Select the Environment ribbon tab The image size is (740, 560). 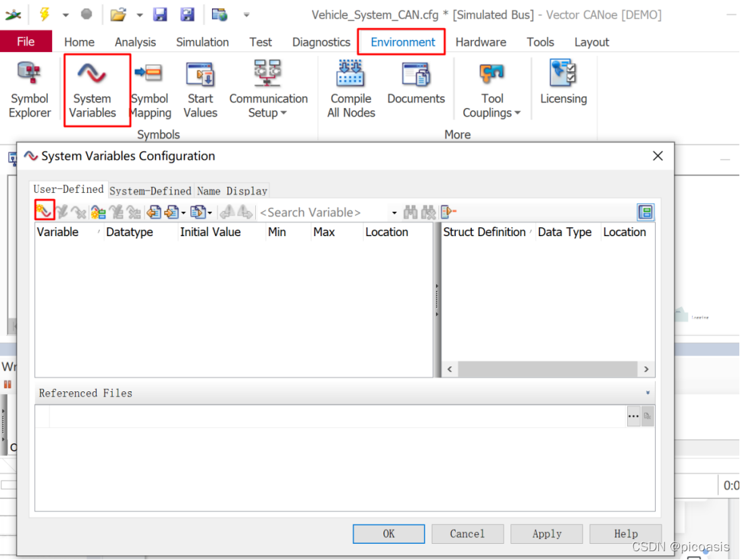pyautogui.click(x=402, y=42)
